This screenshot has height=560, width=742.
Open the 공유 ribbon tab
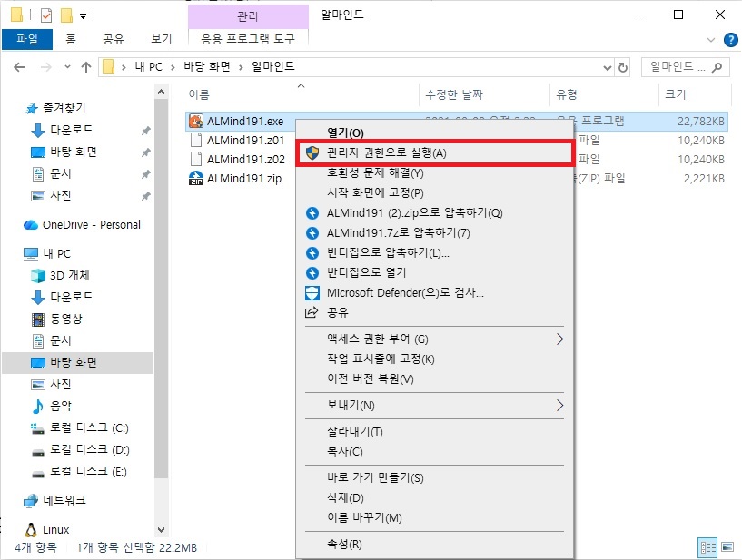point(114,39)
